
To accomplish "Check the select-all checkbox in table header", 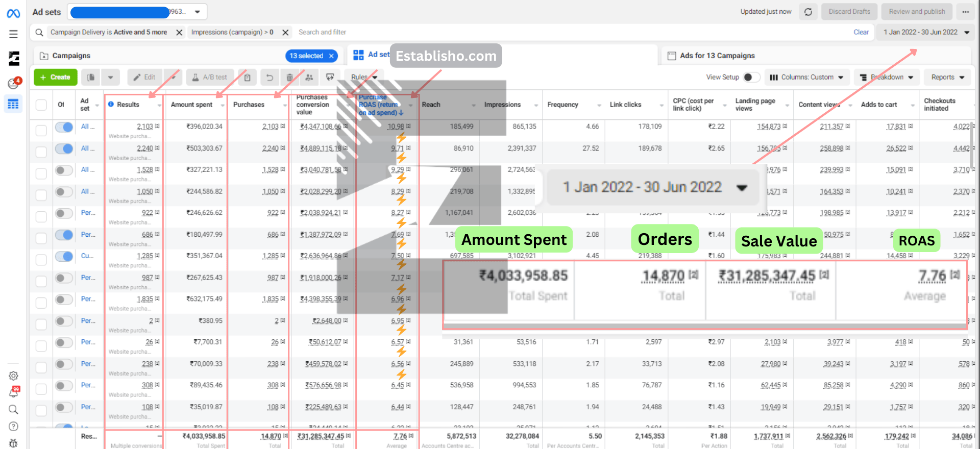I will click(x=41, y=105).
